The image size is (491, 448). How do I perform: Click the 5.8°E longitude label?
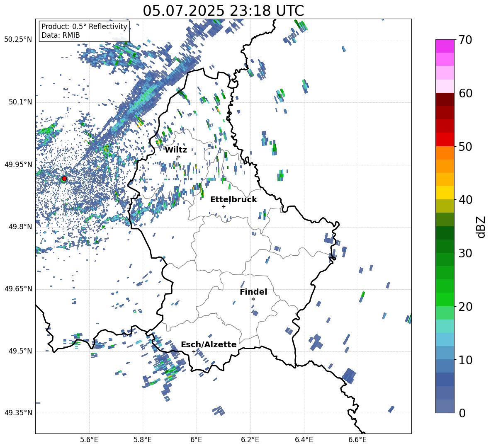pos(143,440)
